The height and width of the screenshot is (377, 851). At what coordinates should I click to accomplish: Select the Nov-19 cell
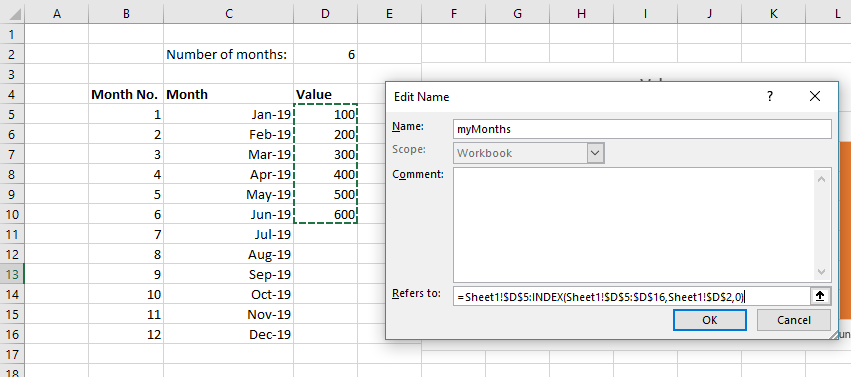[x=228, y=315]
